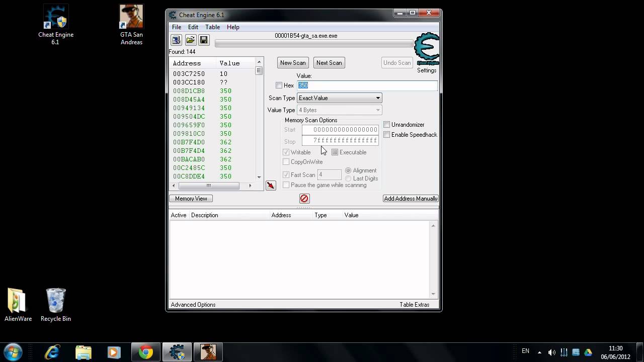Viewport: 644px width, 362px height.
Task: Open the Recycle Bin desktop icon
Action: 55,305
